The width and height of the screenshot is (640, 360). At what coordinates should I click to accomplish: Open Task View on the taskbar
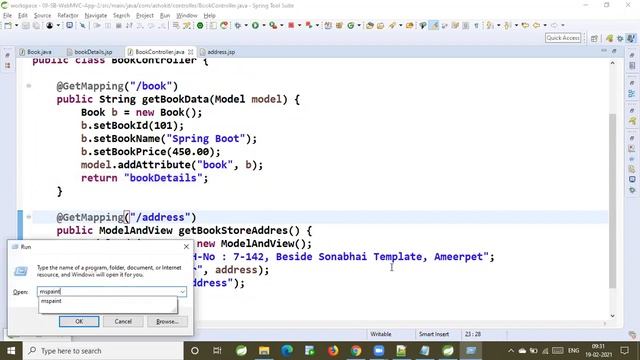[217, 351]
